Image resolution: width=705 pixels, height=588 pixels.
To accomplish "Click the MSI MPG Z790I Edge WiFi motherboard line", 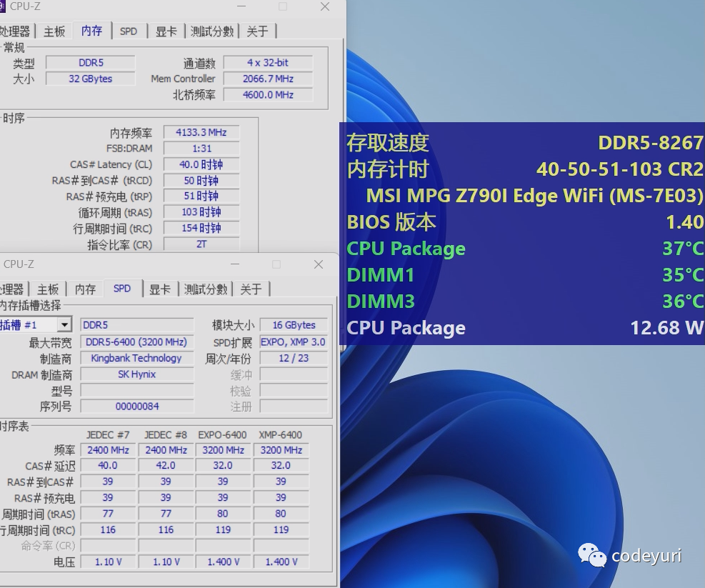I will pos(534,196).
